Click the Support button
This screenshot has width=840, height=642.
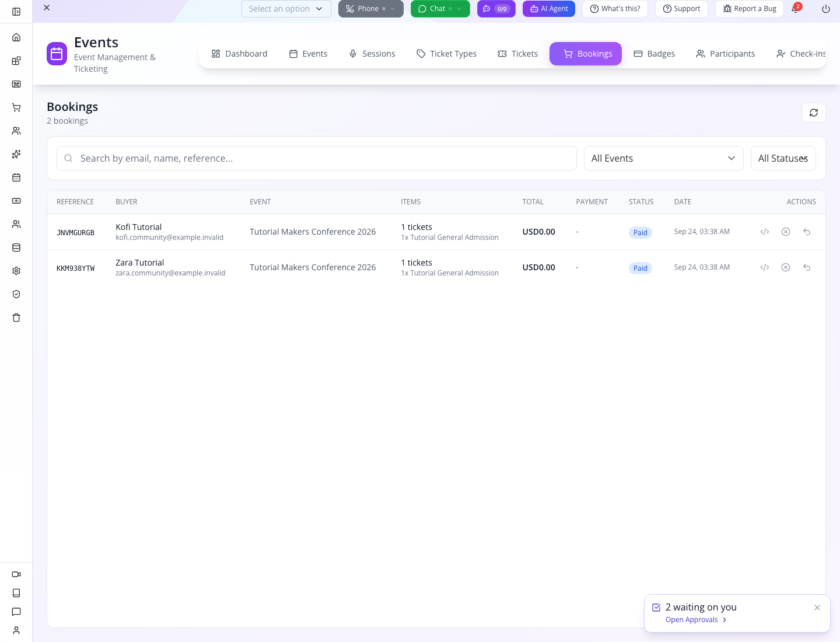681,9
